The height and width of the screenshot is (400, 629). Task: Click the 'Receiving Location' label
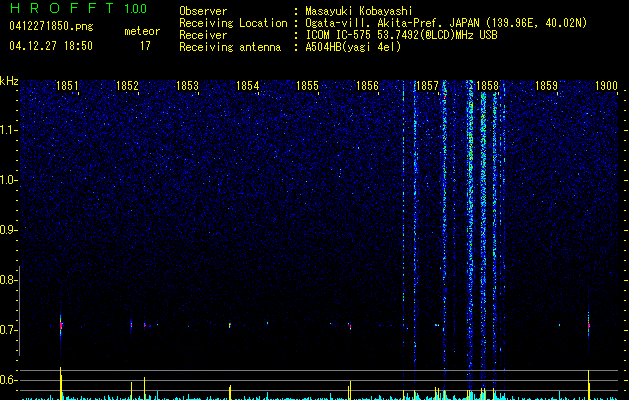[x=233, y=23]
